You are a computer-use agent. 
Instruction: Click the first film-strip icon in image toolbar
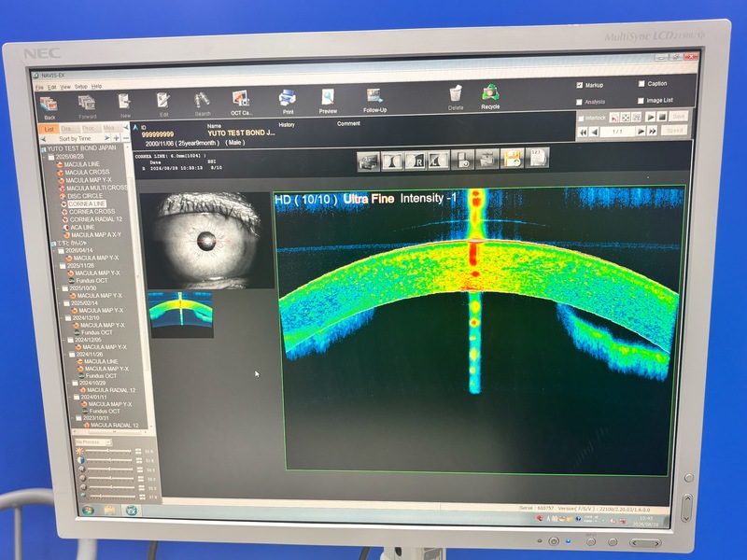(368, 161)
